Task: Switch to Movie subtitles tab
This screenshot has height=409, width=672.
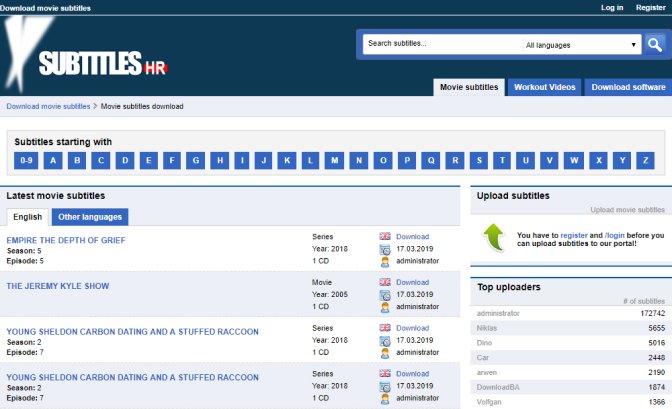Action: [469, 87]
